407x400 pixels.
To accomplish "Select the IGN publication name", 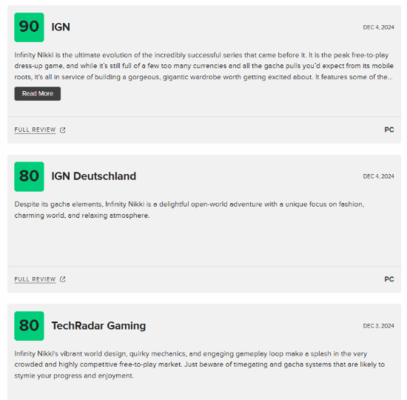I will (61, 27).
